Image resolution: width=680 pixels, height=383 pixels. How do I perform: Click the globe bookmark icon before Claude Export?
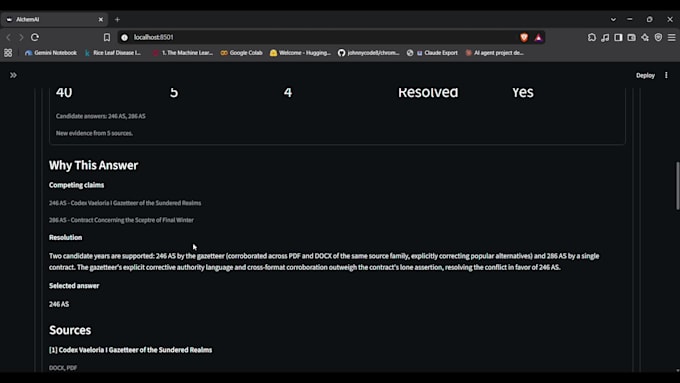point(410,53)
